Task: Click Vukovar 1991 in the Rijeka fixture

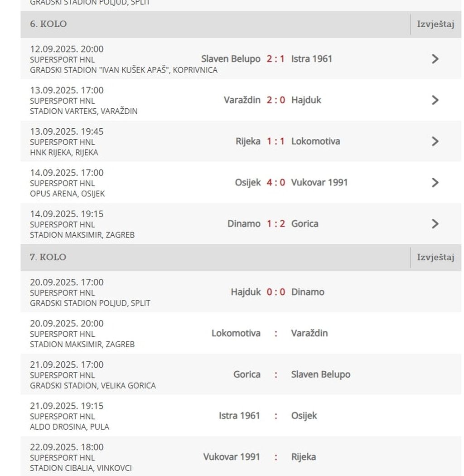Action: (x=232, y=457)
